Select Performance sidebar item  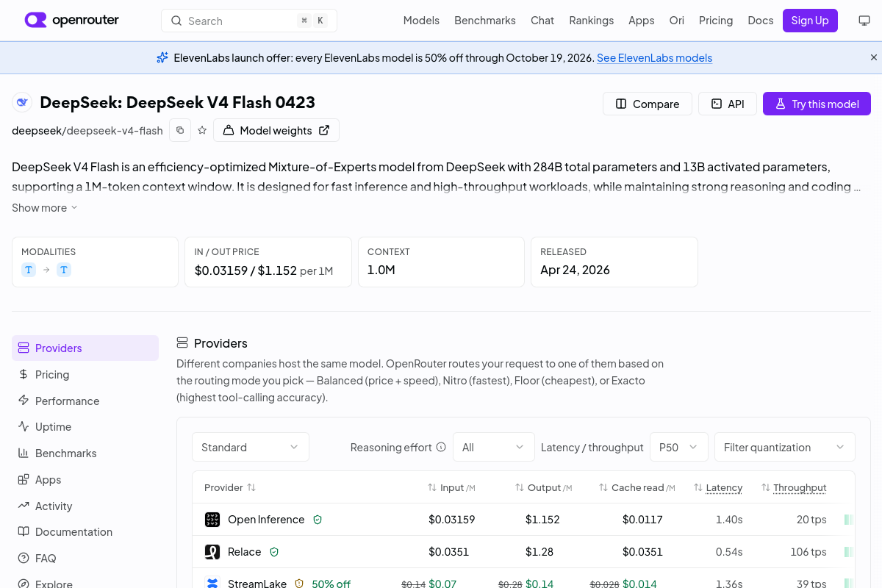coord(85,401)
